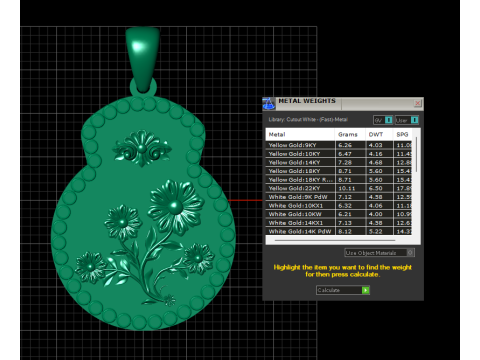Select the Yellow Gold:18KY row
This screenshot has width=480, height=360.
click(339, 171)
